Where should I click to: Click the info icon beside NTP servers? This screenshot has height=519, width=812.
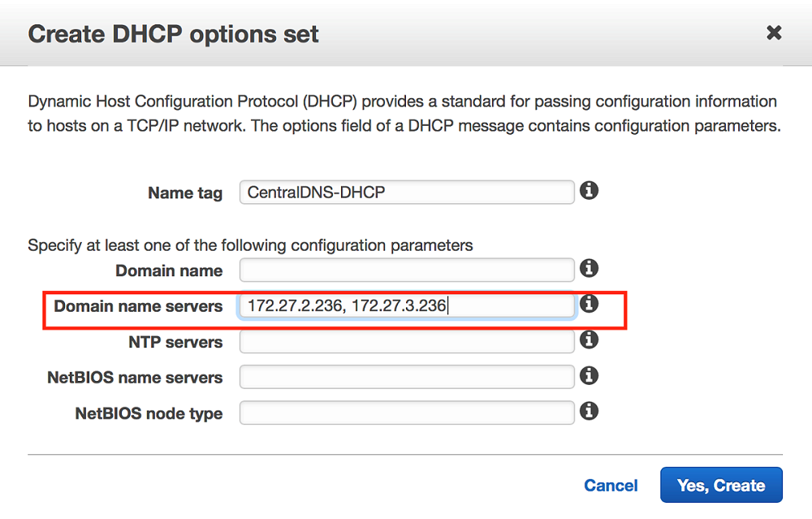coord(590,341)
